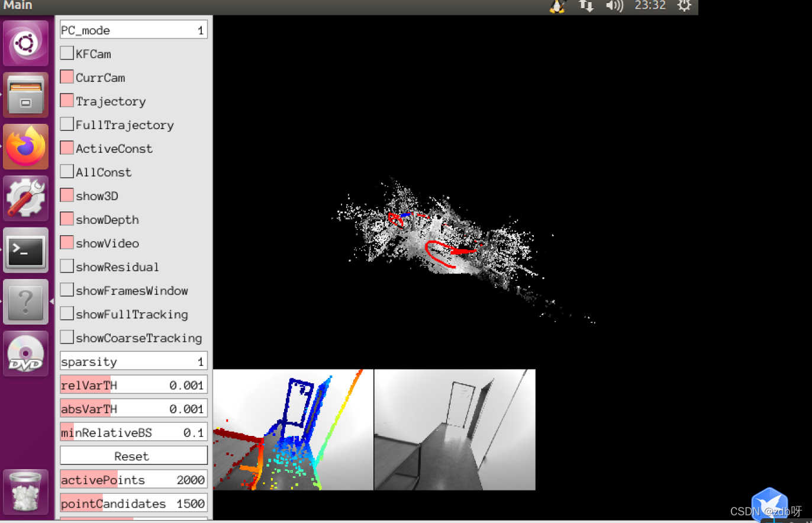Viewport: 812px width, 523px height.
Task: Check the showFullTracking box
Action: 67,314
